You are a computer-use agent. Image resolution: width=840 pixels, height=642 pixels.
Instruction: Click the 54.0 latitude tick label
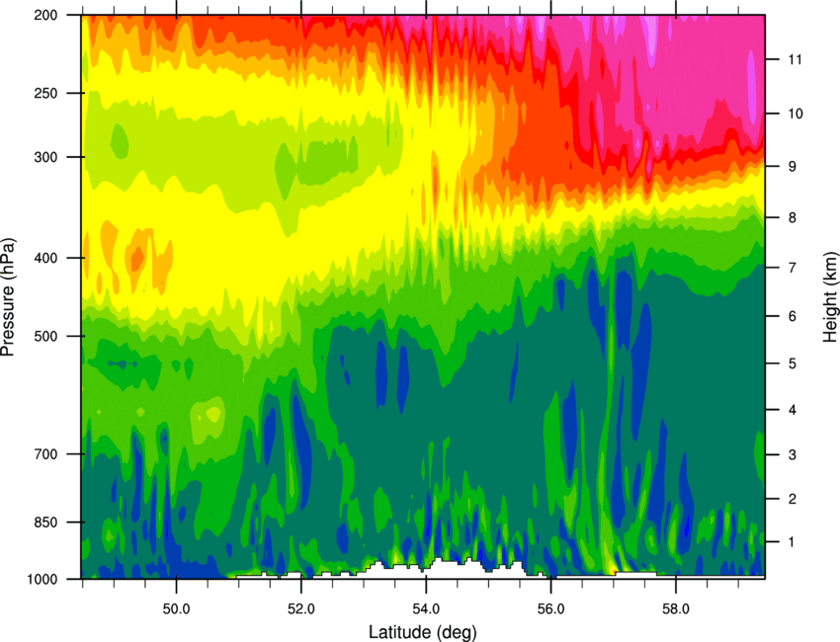426,608
